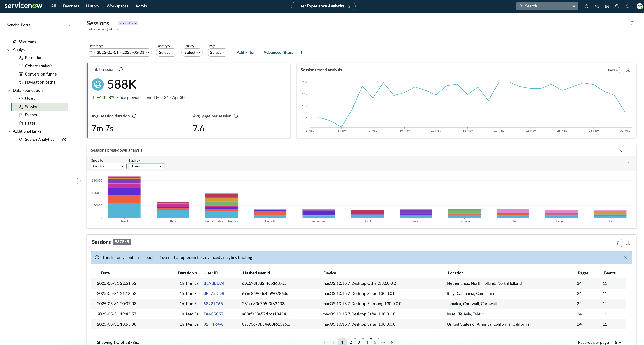Close the opted-in tracking info banner
This screenshot has width=644, height=345.
click(x=625, y=257)
